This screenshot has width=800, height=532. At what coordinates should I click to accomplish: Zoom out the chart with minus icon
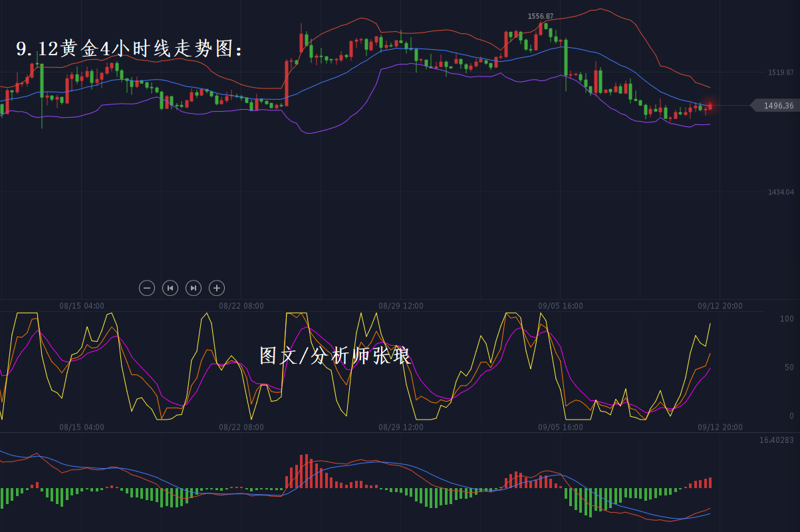(147, 288)
